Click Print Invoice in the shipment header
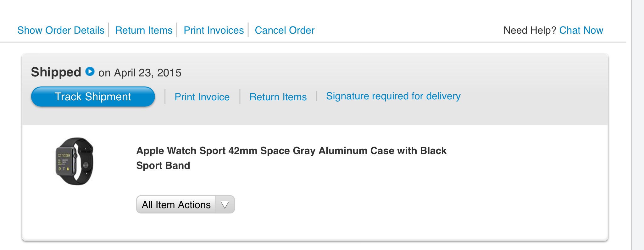644x250 pixels. [x=202, y=97]
